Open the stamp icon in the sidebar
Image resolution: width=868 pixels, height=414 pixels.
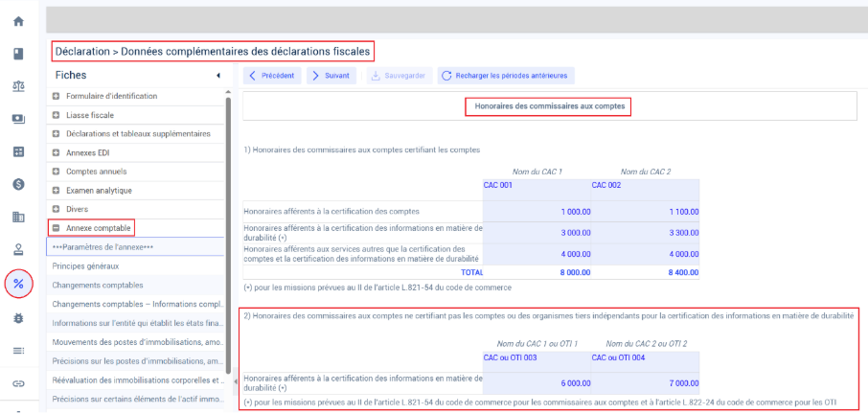coord(18,250)
